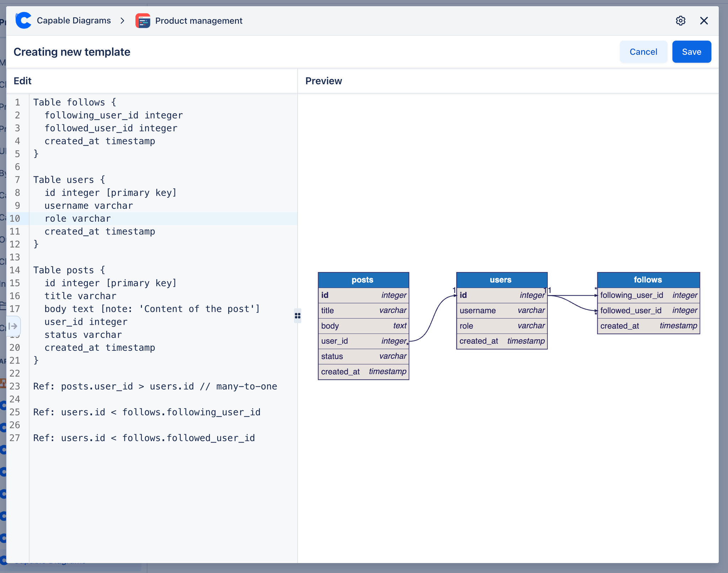Click the Preview panel heading

[323, 81]
